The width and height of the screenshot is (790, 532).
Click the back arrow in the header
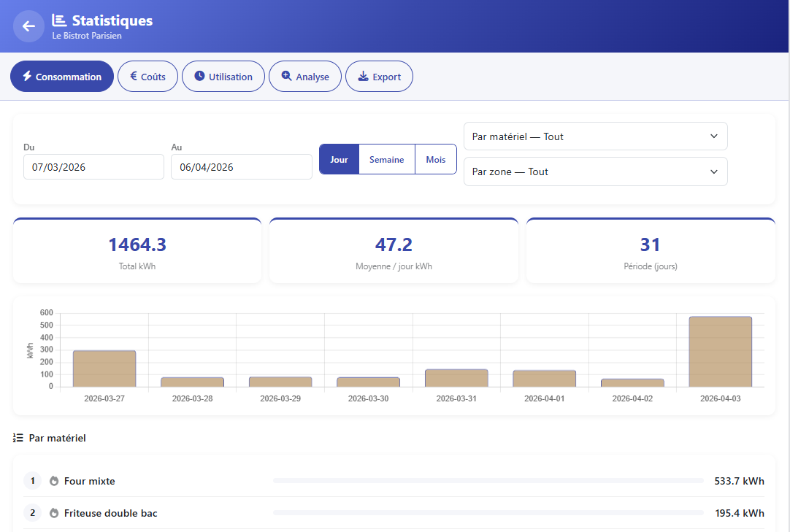click(28, 26)
